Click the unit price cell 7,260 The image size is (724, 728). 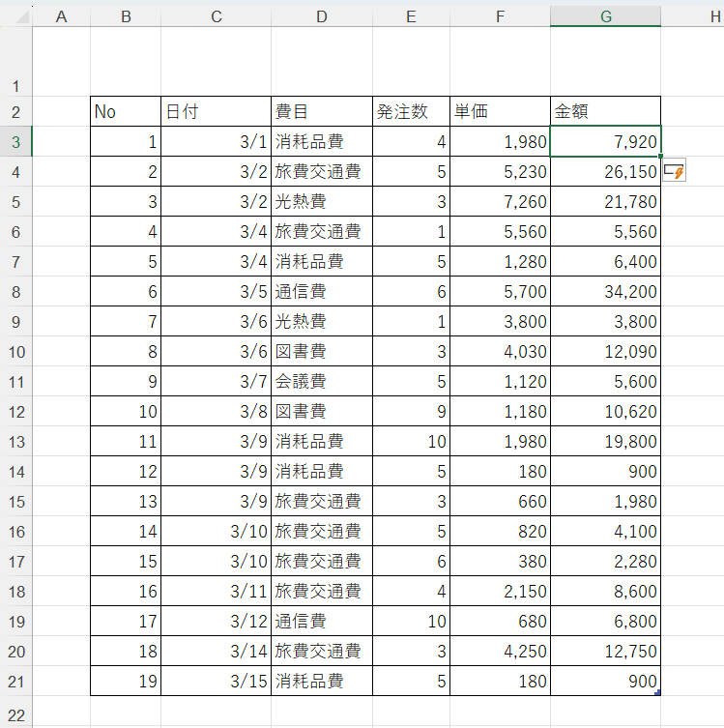coord(500,202)
